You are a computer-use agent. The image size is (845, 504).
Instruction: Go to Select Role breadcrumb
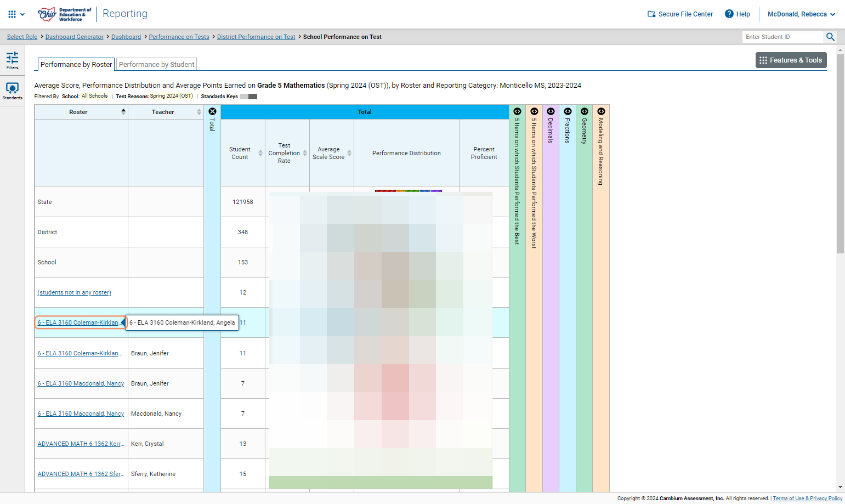pos(22,37)
